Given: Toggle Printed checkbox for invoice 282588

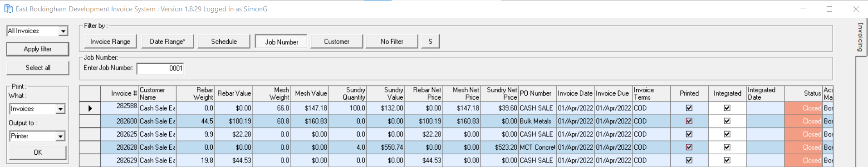Looking at the screenshot, I should tap(689, 108).
